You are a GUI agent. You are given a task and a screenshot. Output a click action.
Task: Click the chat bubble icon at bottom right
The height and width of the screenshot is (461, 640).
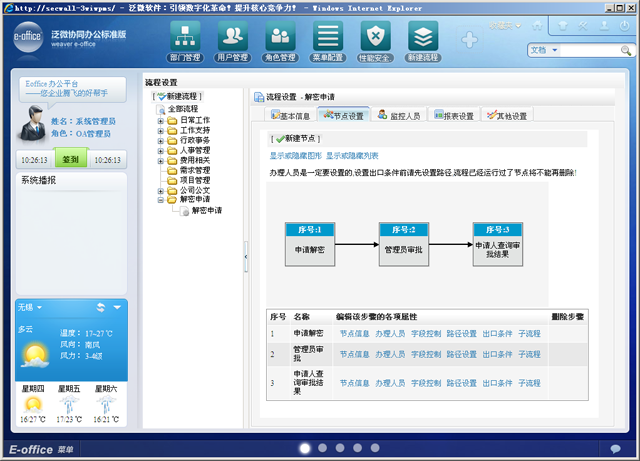[616, 449]
